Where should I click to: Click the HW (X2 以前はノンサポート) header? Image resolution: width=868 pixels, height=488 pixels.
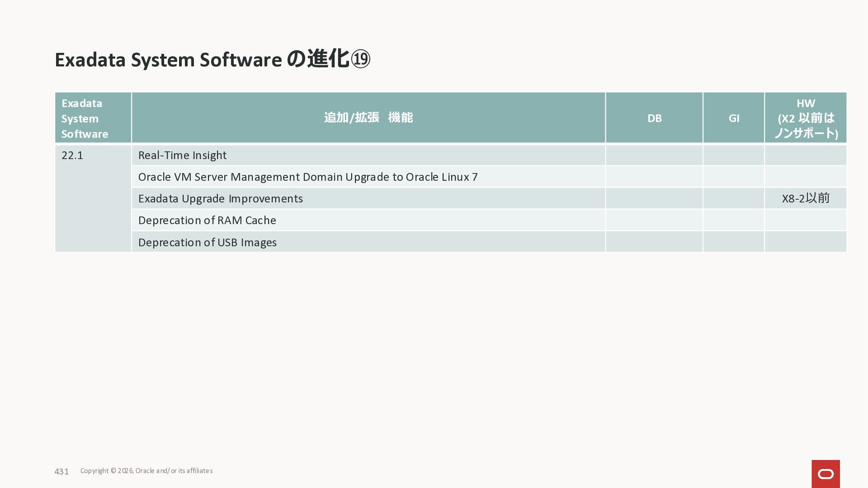[805, 118]
